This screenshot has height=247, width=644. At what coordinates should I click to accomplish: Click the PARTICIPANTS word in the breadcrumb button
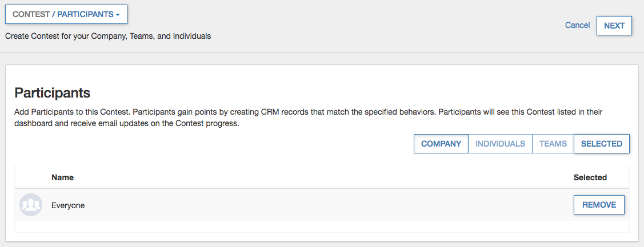pos(85,15)
